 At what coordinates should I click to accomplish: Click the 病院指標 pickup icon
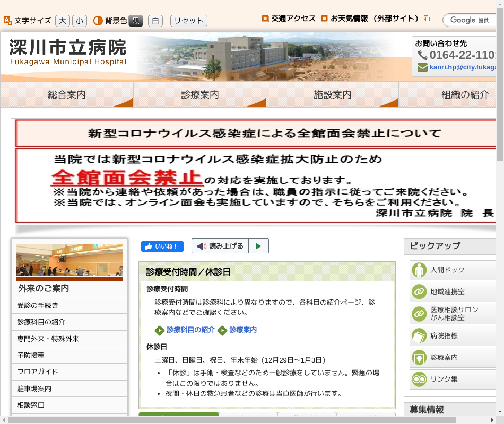click(419, 336)
